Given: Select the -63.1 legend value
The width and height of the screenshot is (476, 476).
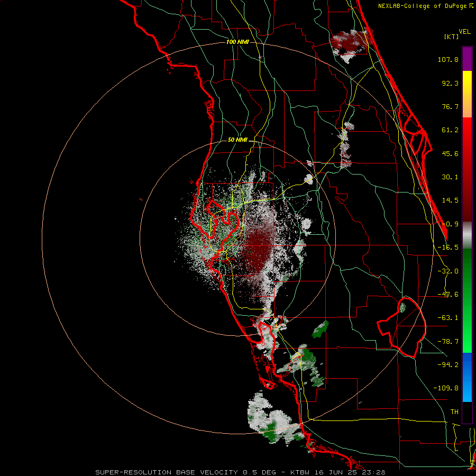Looking at the screenshot, I should pyautogui.click(x=448, y=318).
